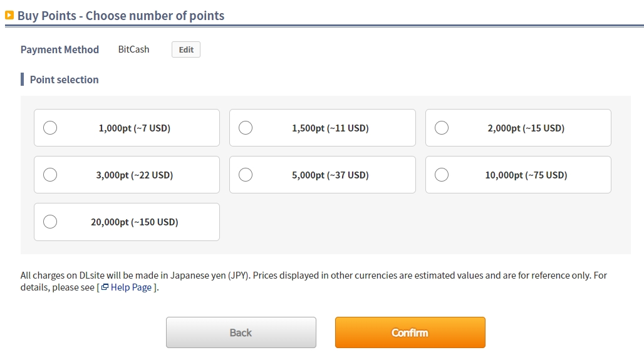Click the BitCash payment method text
The height and width of the screenshot is (360, 644).
pyautogui.click(x=133, y=49)
